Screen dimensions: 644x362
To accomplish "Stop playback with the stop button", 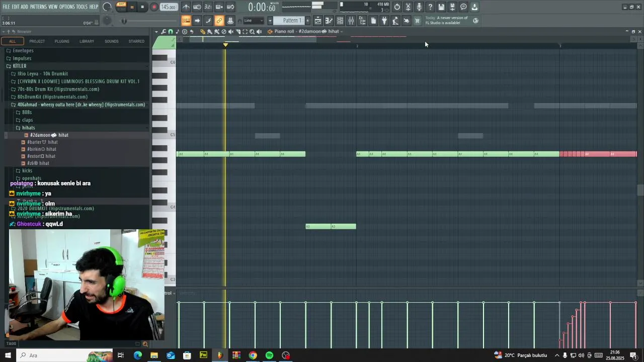I will (x=142, y=7).
